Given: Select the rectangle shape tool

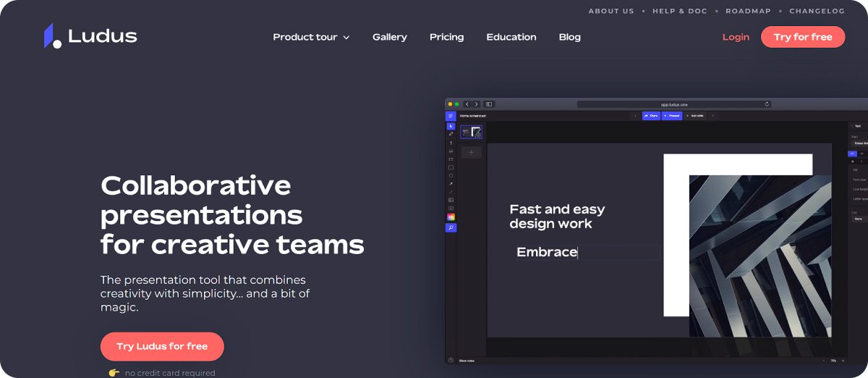Looking at the screenshot, I should 451,167.
